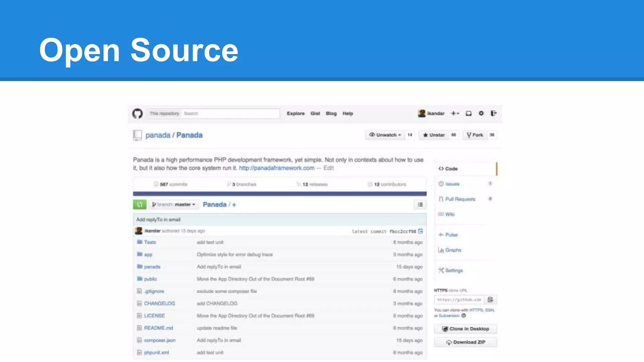Open the Help menu item
The image size is (644, 362).
[x=348, y=113]
